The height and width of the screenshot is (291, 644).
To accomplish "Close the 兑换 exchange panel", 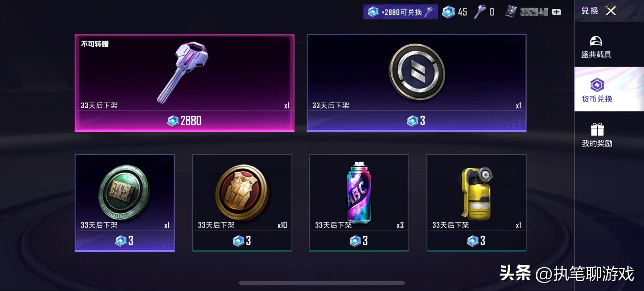I will point(611,11).
